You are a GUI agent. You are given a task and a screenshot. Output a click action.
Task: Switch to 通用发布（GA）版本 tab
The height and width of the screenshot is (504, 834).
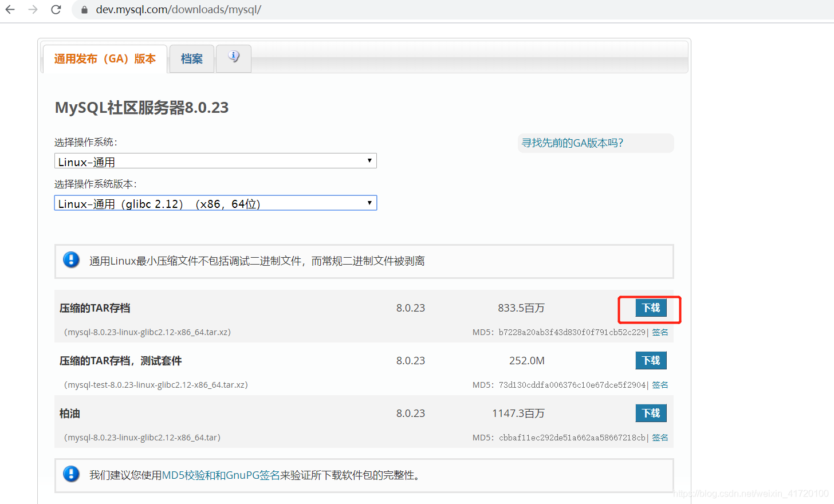[105, 59]
